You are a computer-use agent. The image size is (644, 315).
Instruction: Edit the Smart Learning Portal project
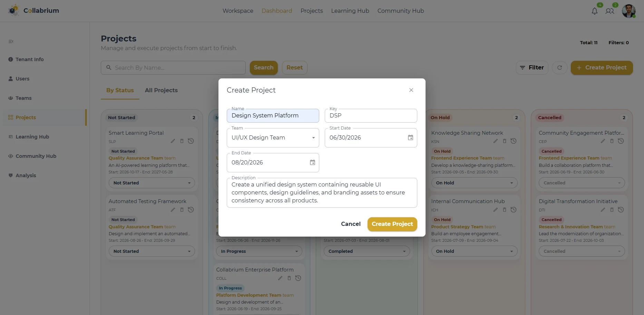tap(173, 141)
